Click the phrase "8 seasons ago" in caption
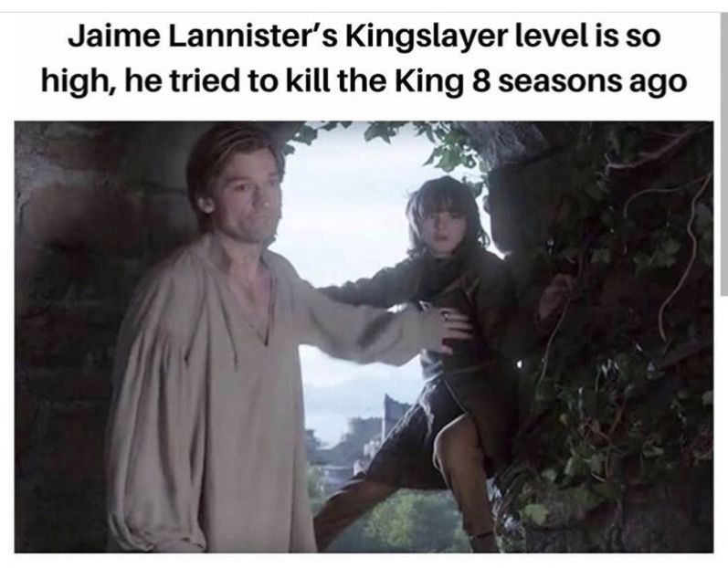Image resolution: width=728 pixels, height=568 pixels. [579, 81]
